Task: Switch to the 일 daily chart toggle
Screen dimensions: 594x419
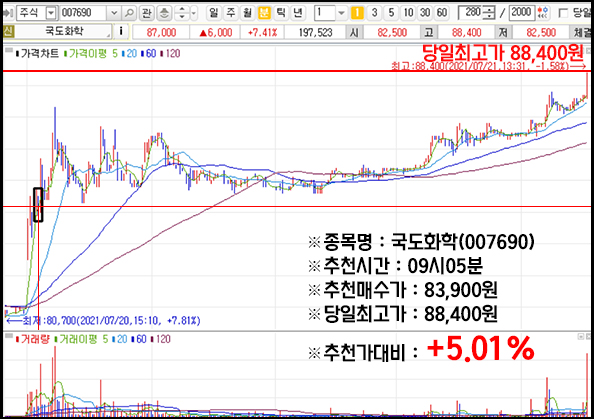Action: (x=214, y=13)
